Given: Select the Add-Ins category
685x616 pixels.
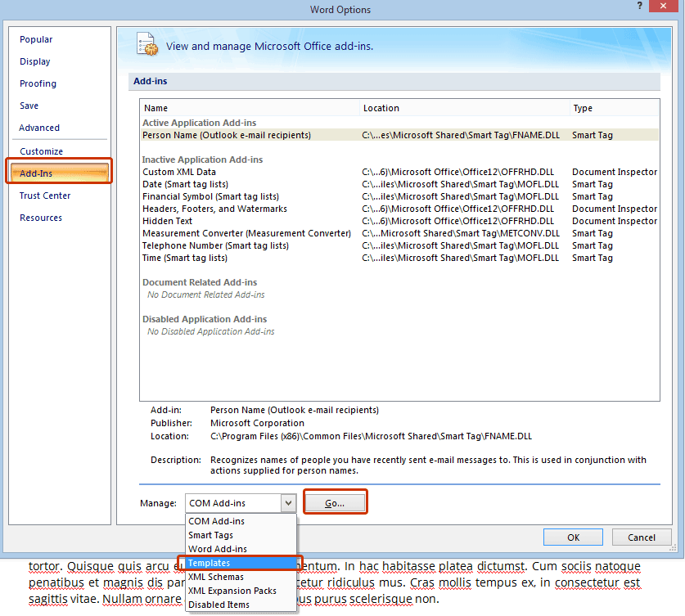Looking at the screenshot, I should (60, 173).
